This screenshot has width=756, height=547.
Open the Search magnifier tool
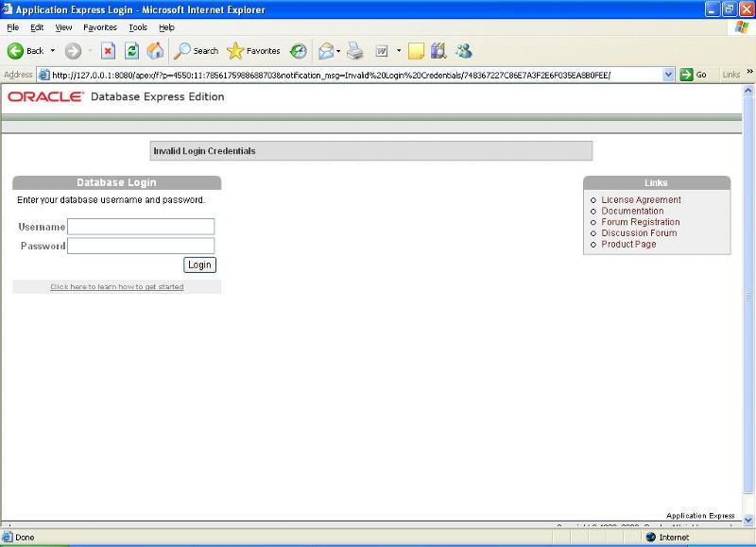tap(196, 51)
